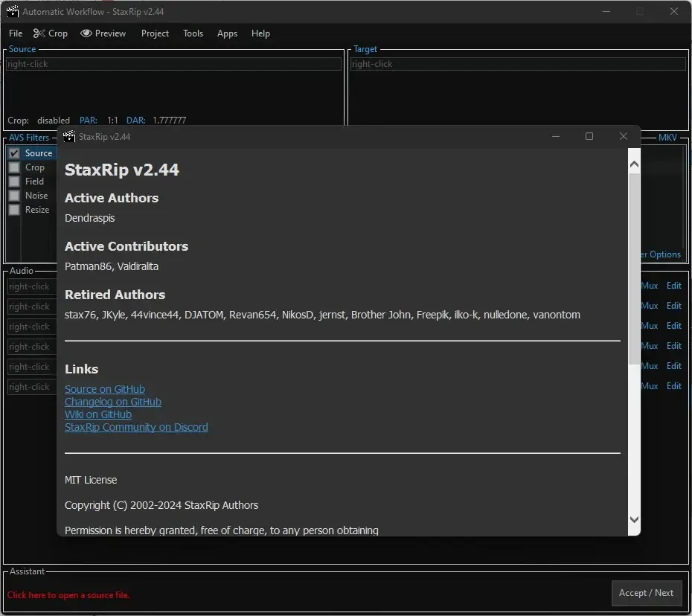Click the scrollbar up arrow in about dialog
Viewport: 692px width, 616px height.
(x=634, y=164)
